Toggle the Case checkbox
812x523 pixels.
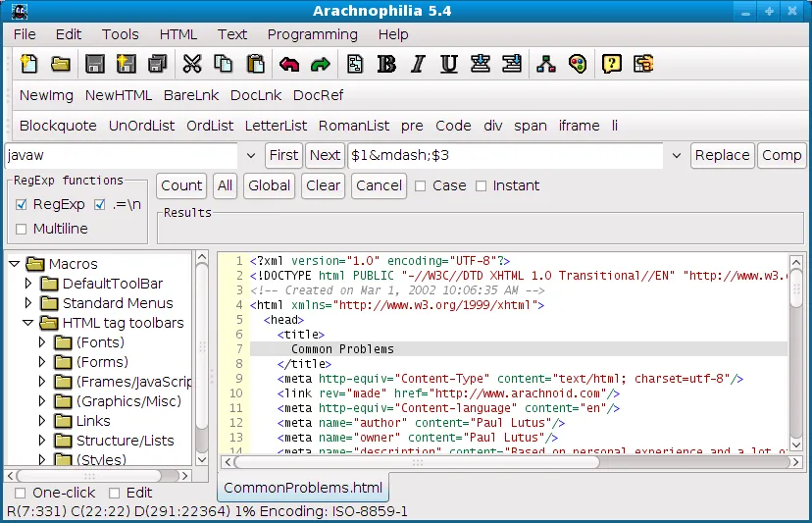tap(421, 185)
